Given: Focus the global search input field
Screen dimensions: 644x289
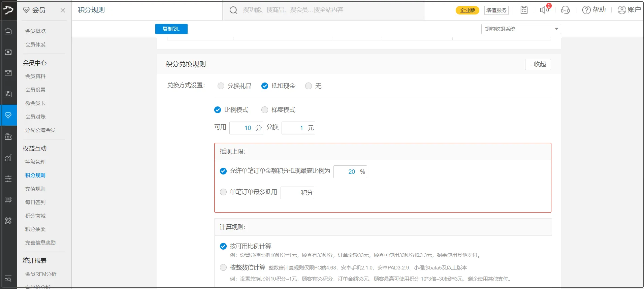Looking at the screenshot, I should [323, 10].
